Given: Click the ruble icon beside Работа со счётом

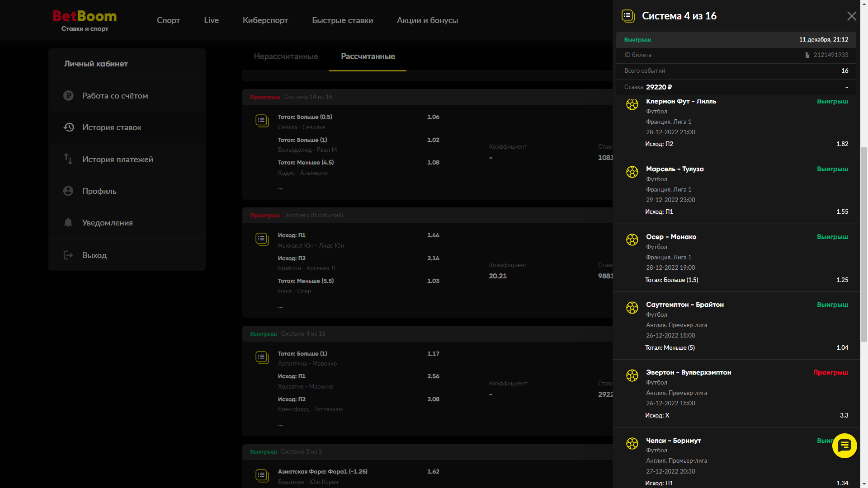Looking at the screenshot, I should [68, 96].
